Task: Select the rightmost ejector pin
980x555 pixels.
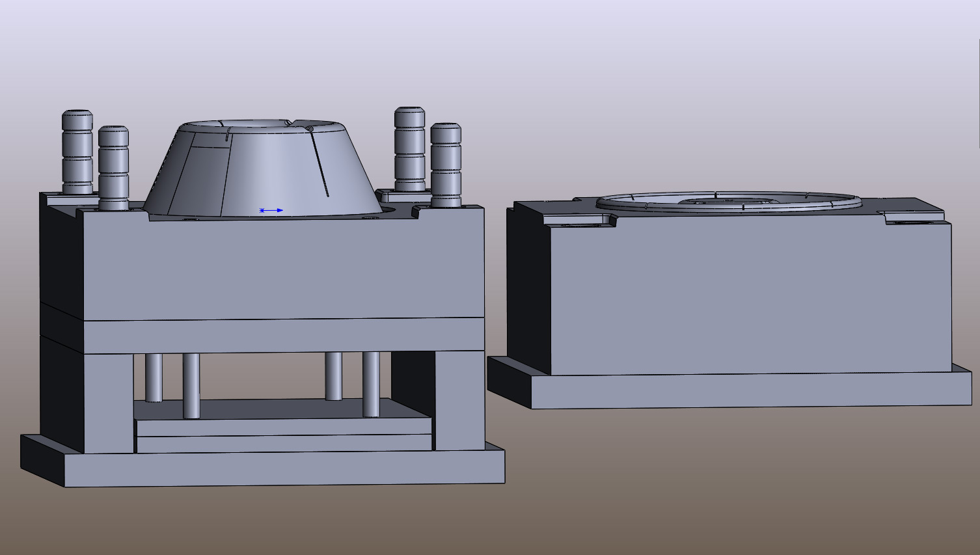Action: click(x=371, y=384)
